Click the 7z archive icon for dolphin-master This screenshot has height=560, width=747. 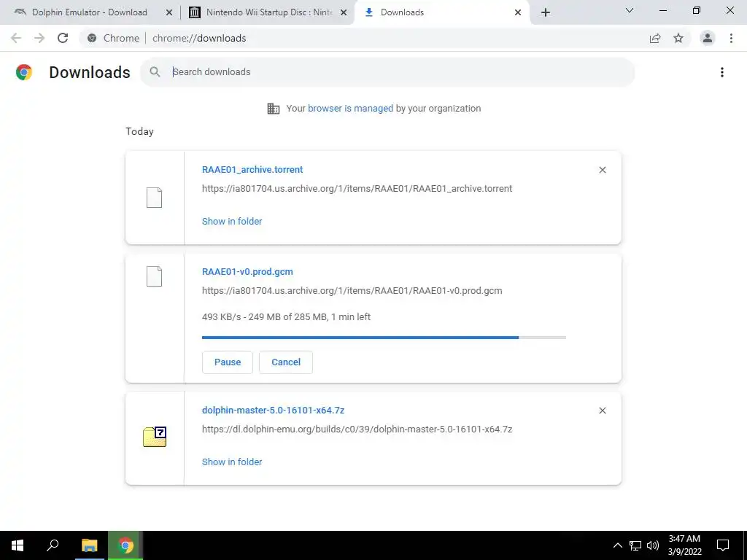tap(155, 436)
